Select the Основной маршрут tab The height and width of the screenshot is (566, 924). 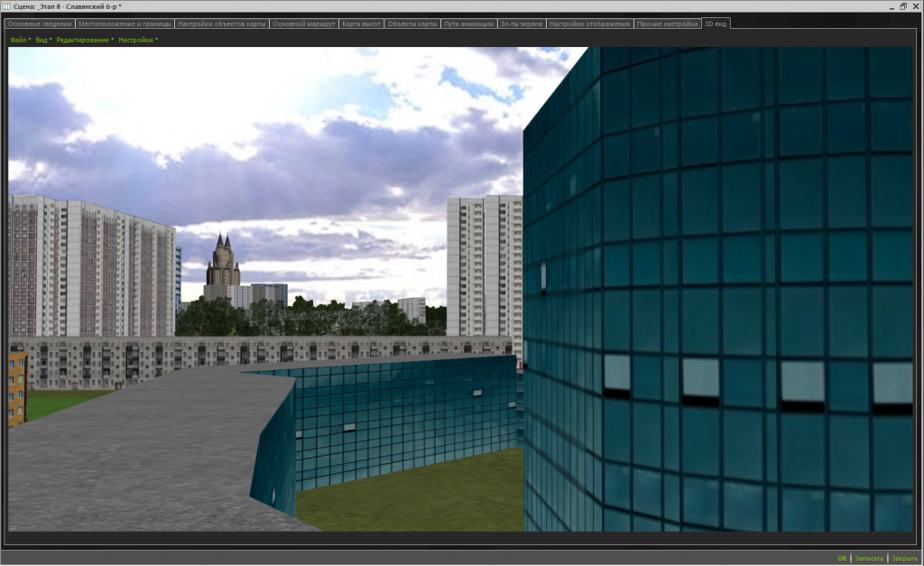point(304,24)
